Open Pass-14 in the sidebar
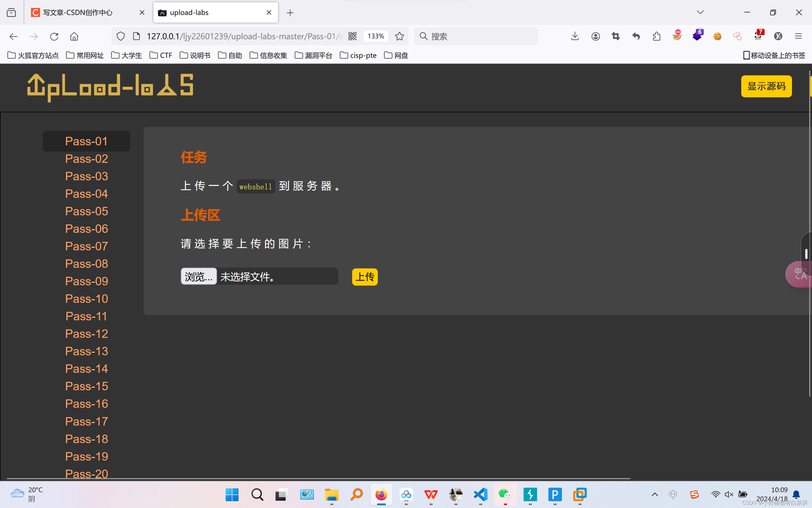This screenshot has height=508, width=812. (87, 369)
